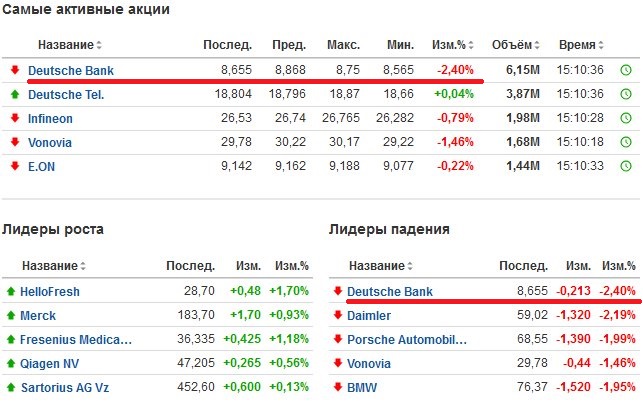Image resolution: width=643 pixels, height=403 pixels.
Task: Click the clock icon in E.ON row
Action: (626, 166)
